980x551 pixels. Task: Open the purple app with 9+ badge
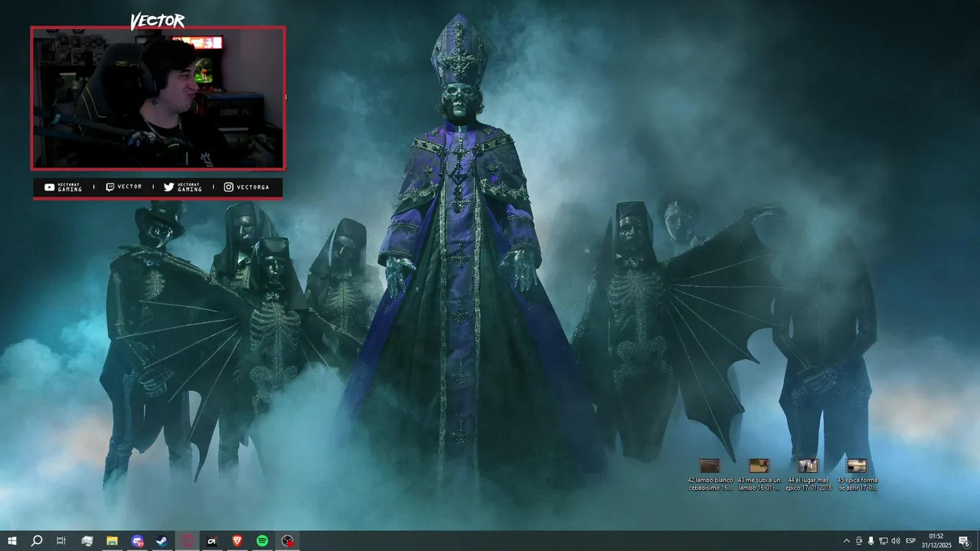click(x=137, y=541)
